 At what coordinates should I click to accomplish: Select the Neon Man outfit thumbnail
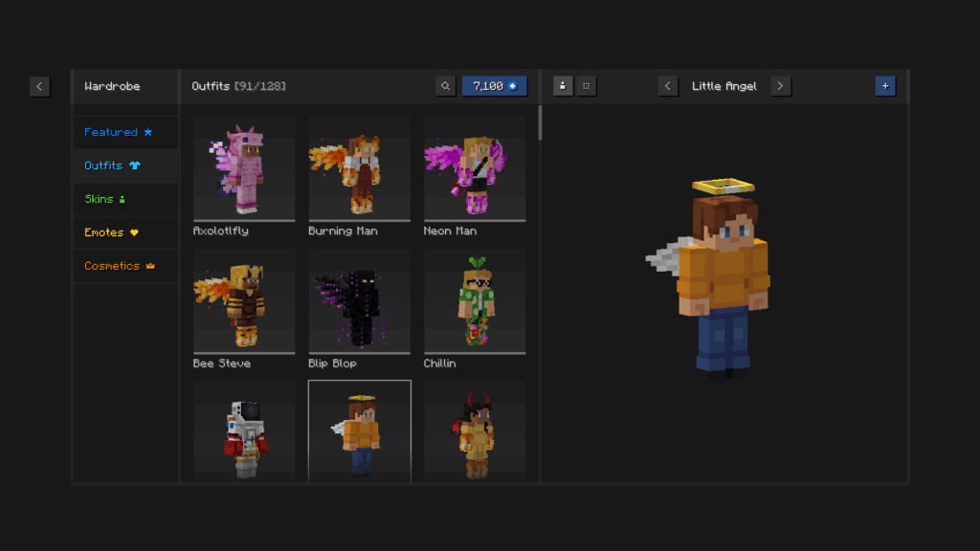475,168
